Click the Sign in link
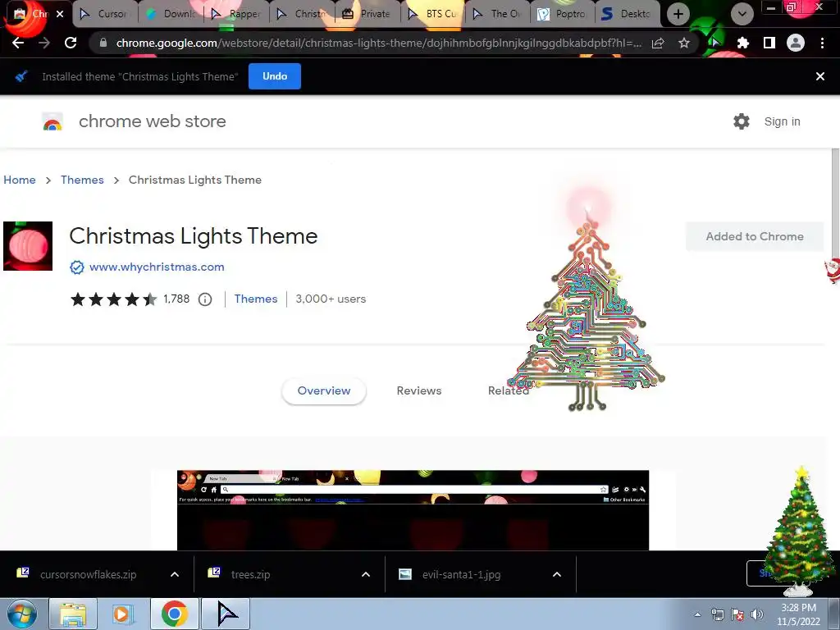 point(782,121)
